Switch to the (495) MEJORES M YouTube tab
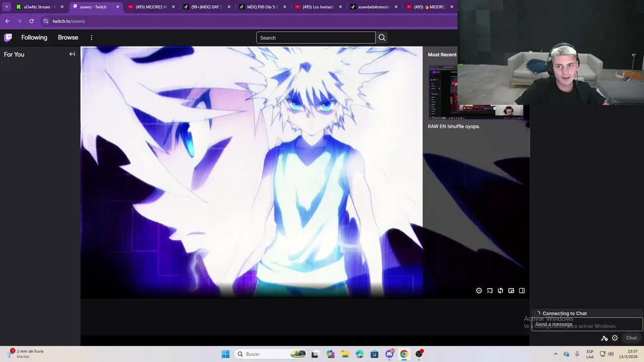The image size is (644, 362). pyautogui.click(x=151, y=7)
